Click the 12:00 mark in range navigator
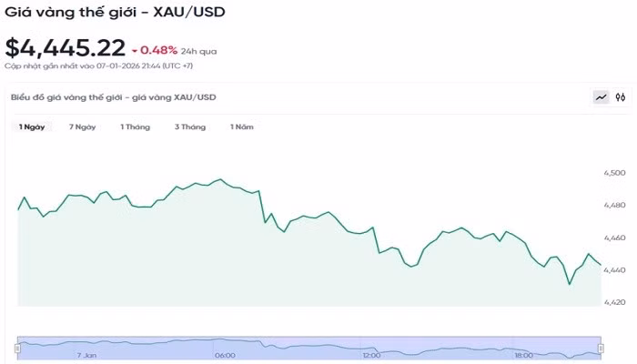The image size is (637, 364). (370, 355)
